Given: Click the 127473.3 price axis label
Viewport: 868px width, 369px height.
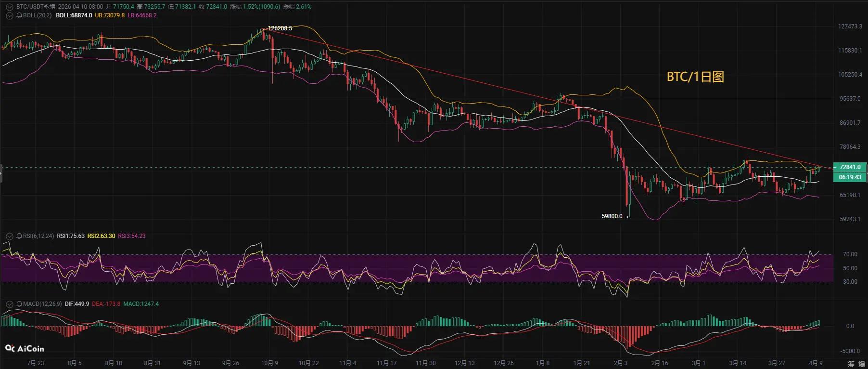Looking at the screenshot, I should click(x=850, y=26).
